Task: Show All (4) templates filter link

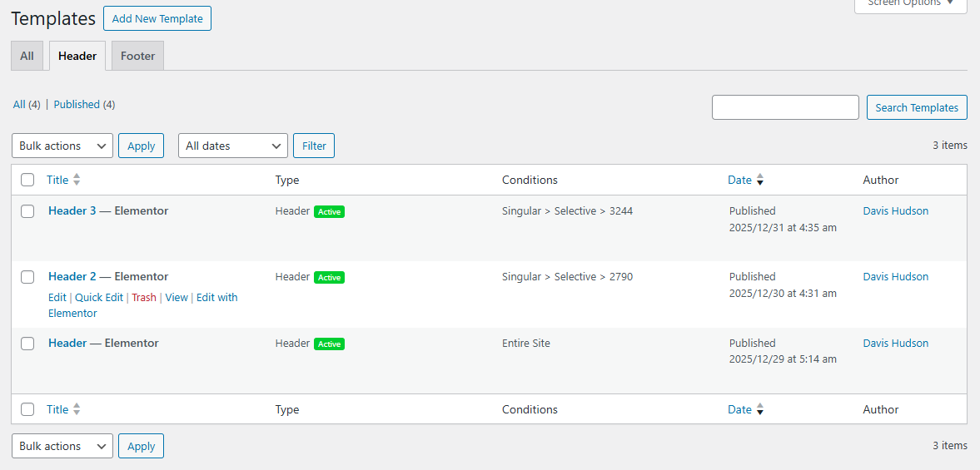Action: tap(27, 104)
